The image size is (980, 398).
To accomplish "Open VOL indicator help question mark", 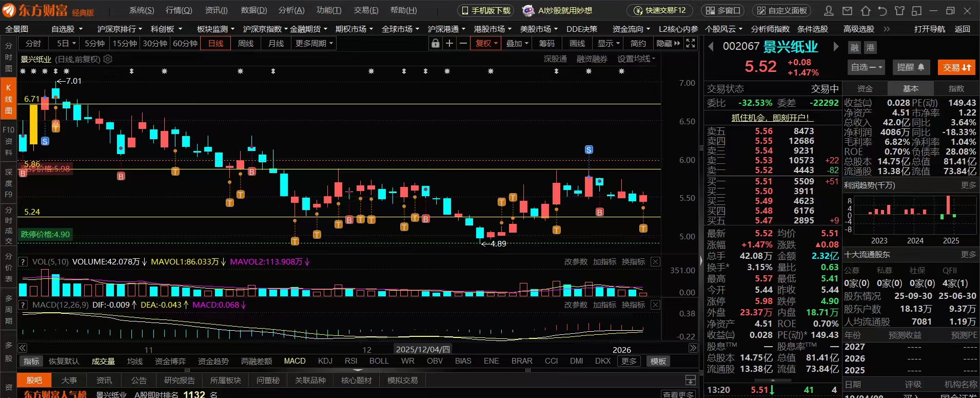I will 23,262.
